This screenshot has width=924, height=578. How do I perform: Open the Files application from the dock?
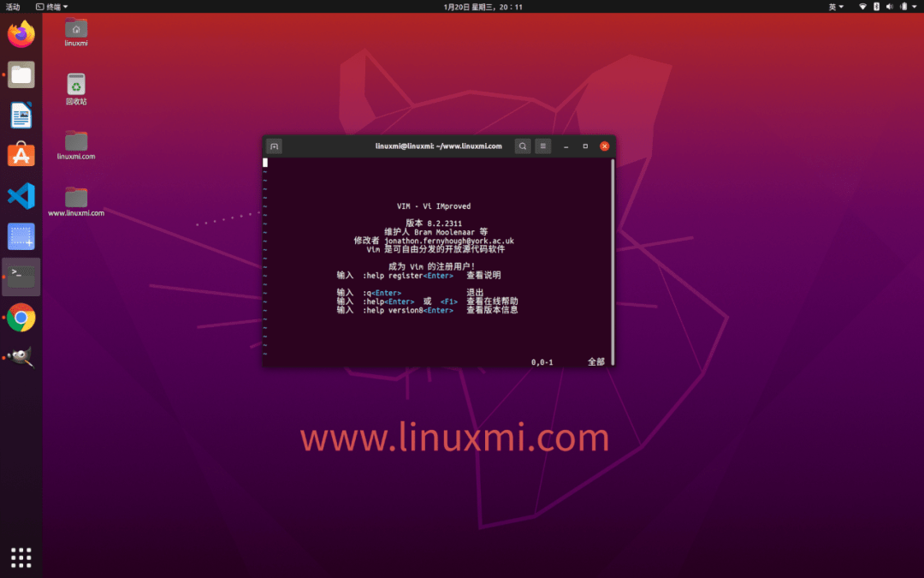[x=21, y=74]
